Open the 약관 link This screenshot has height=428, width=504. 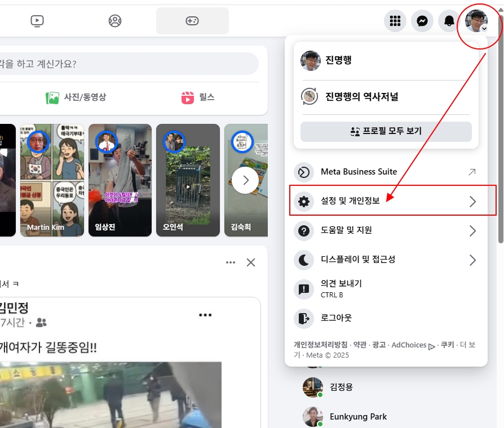click(x=360, y=345)
